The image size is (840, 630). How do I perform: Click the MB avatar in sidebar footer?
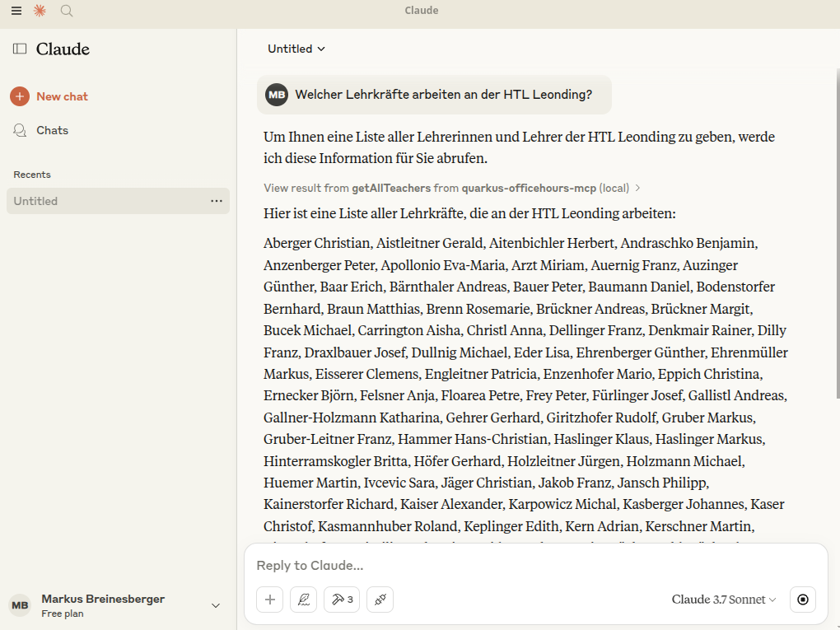coord(20,605)
